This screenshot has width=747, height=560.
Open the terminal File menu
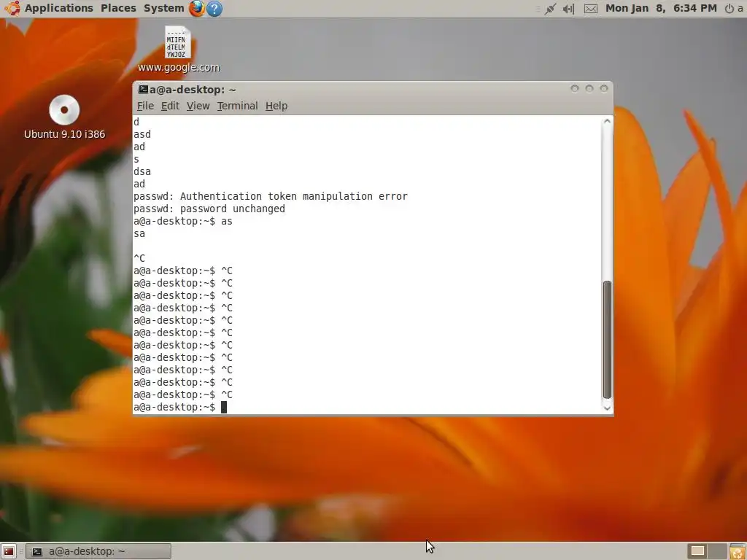tap(145, 106)
